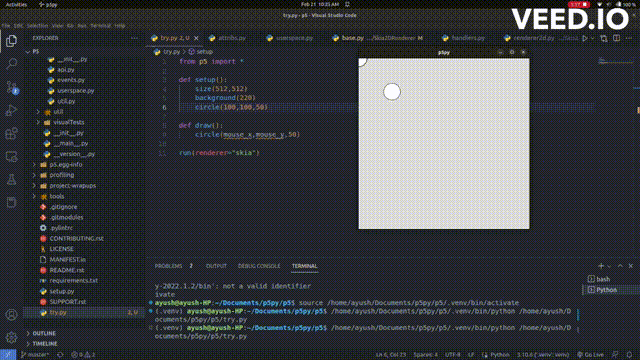
Task: Open the Run and Debug view
Action: coord(11,110)
